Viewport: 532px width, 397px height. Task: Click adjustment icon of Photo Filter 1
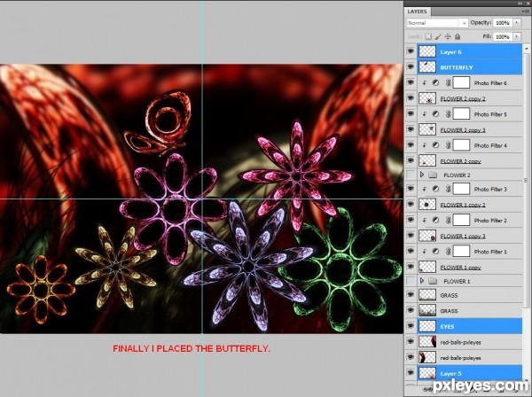tap(436, 251)
